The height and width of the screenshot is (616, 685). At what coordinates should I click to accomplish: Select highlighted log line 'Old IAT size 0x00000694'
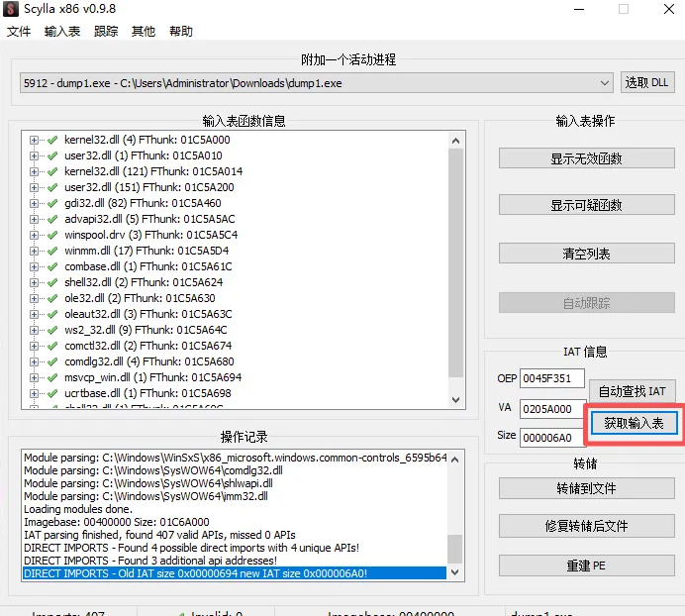235,573
